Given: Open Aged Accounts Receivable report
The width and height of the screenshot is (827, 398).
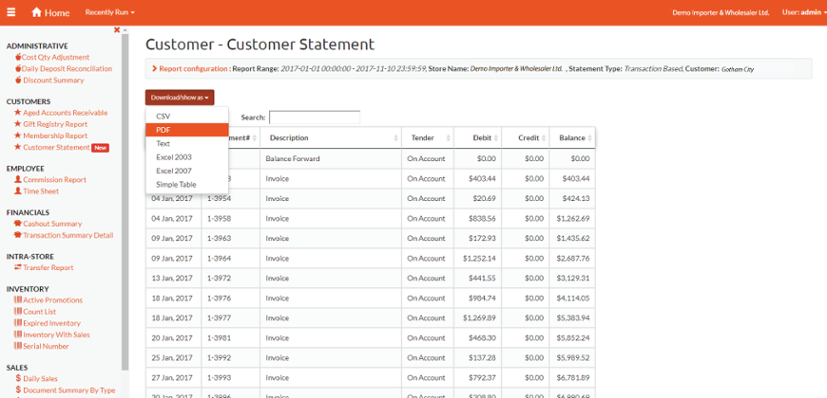Looking at the screenshot, I should point(65,112).
